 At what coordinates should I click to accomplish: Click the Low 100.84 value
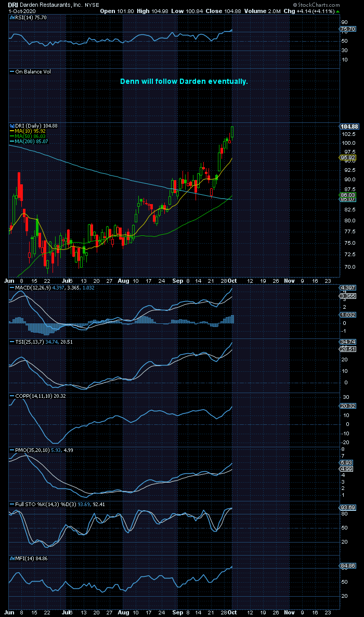pyautogui.click(x=188, y=11)
